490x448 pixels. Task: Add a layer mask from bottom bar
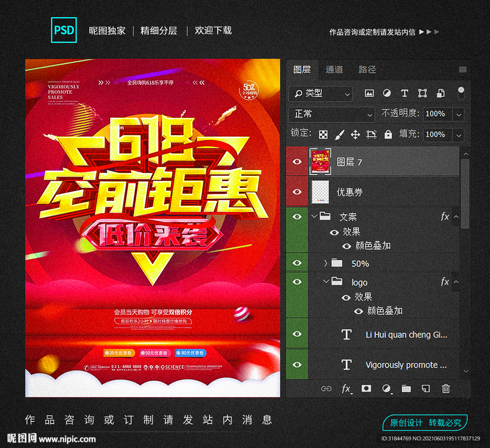coord(366,389)
